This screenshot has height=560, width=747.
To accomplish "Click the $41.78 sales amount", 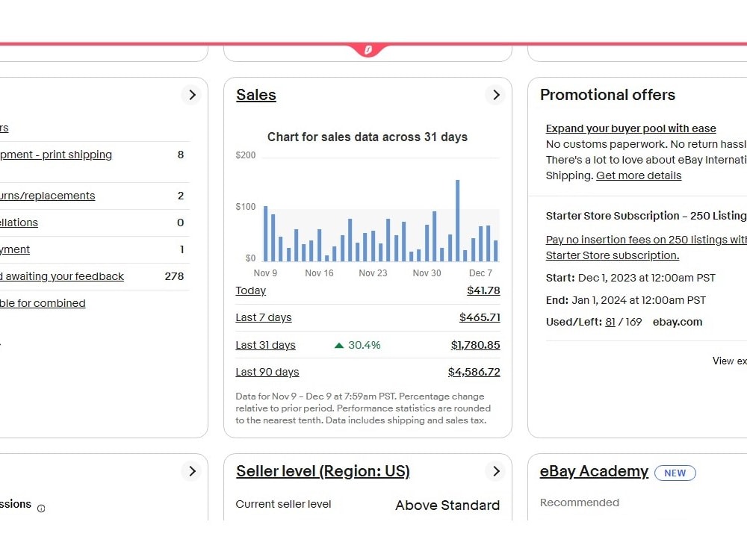I will [483, 290].
